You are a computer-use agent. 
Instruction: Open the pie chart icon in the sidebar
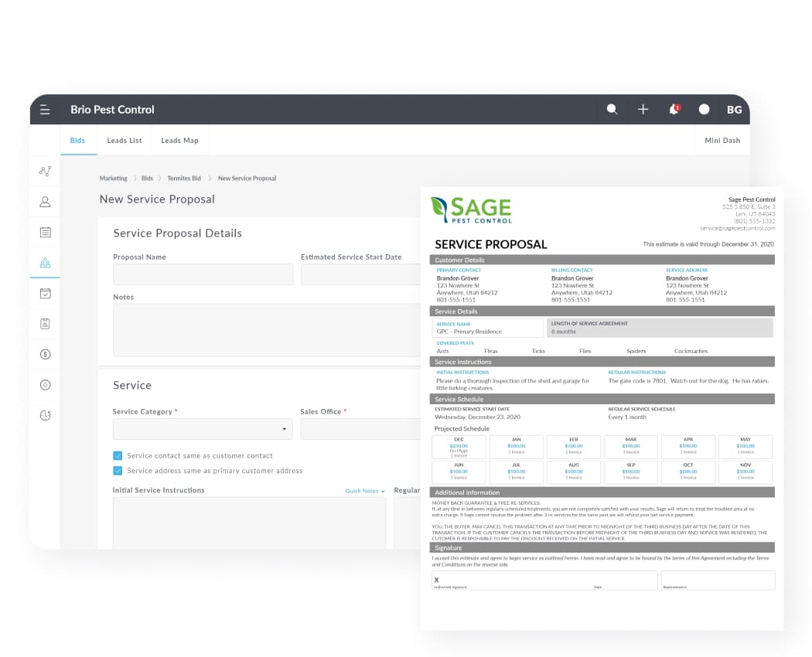coord(45,415)
